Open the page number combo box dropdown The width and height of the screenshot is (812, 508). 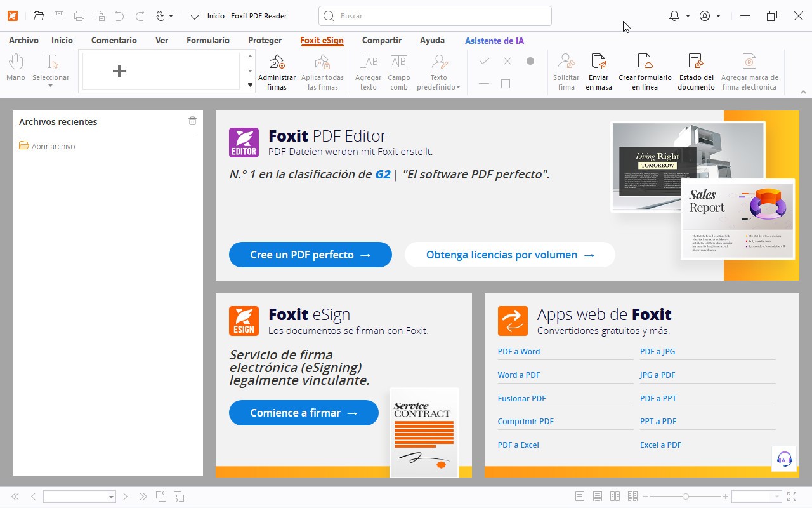111,497
